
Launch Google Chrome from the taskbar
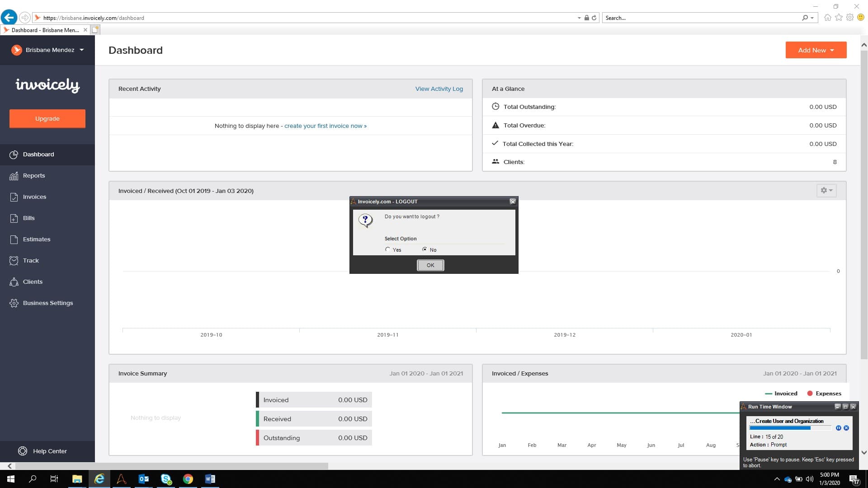[x=188, y=479]
